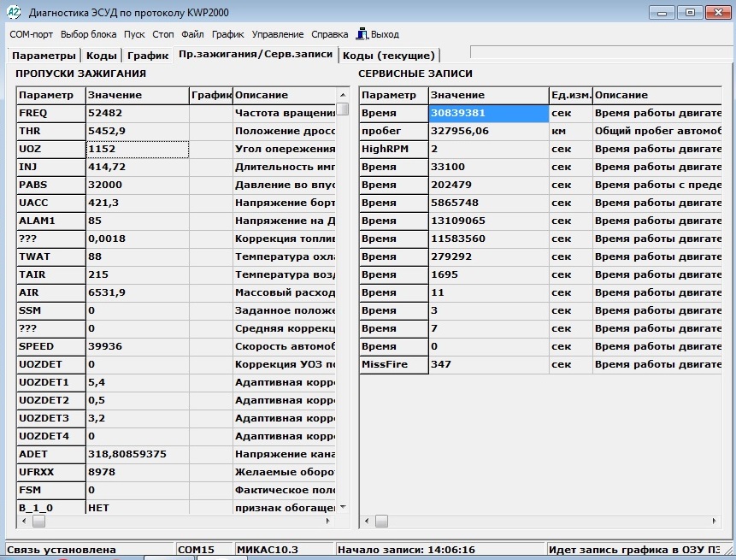
Task: Click Стоп in the menu bar
Action: [x=163, y=34]
